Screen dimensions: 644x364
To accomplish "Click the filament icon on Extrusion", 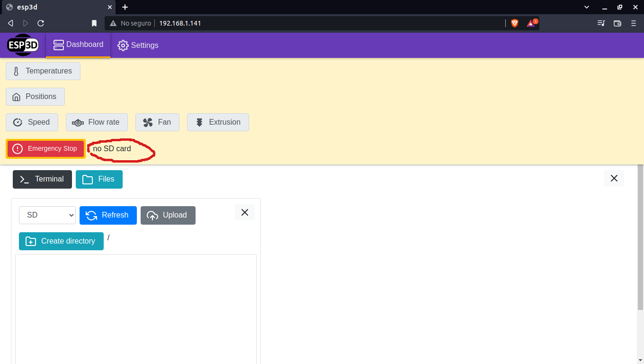I will tap(199, 122).
